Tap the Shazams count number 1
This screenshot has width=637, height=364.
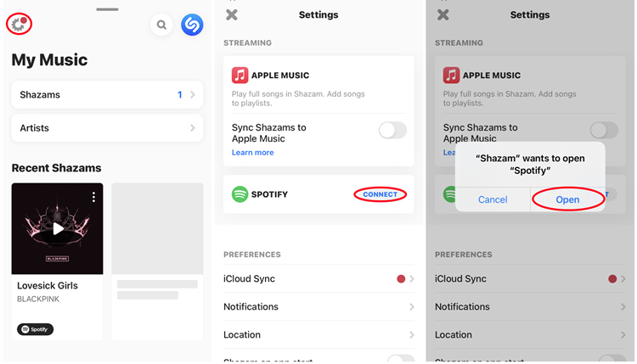[x=179, y=95]
